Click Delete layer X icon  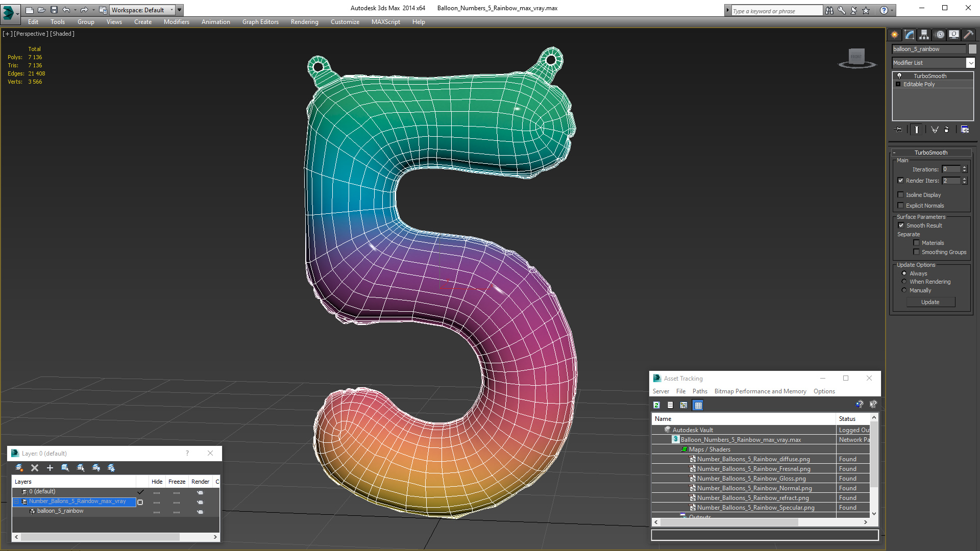[x=35, y=468]
